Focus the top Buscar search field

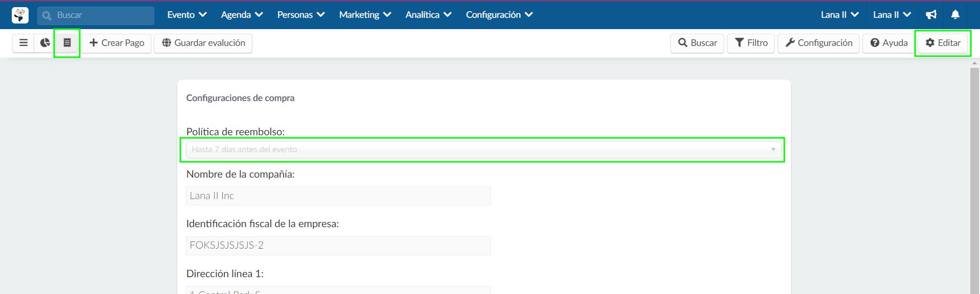tap(96, 15)
